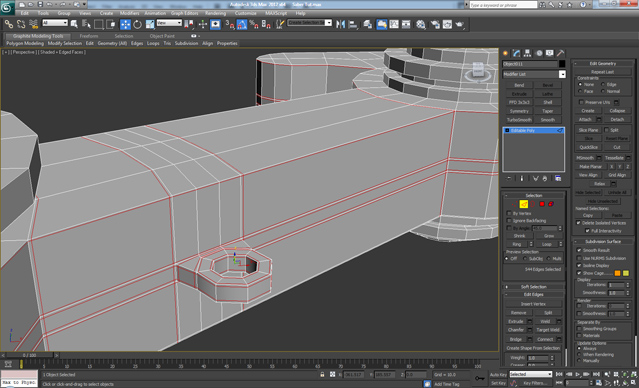The width and height of the screenshot is (639, 388).
Task: Open the Graph Editors menu
Action: (x=185, y=13)
